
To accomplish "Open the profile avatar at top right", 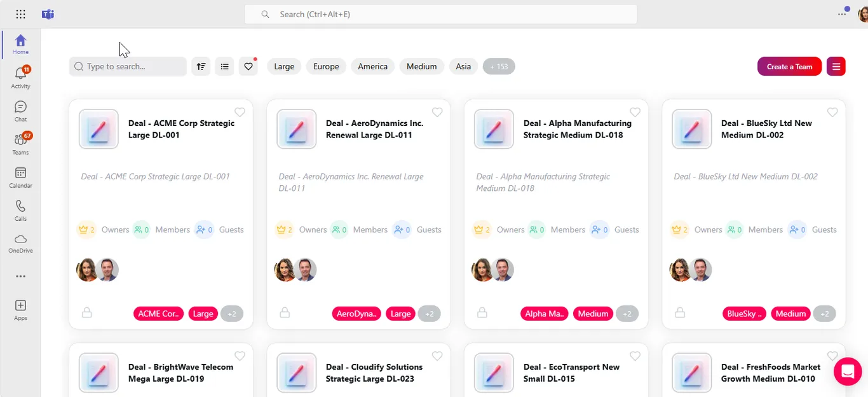I will pos(862,14).
